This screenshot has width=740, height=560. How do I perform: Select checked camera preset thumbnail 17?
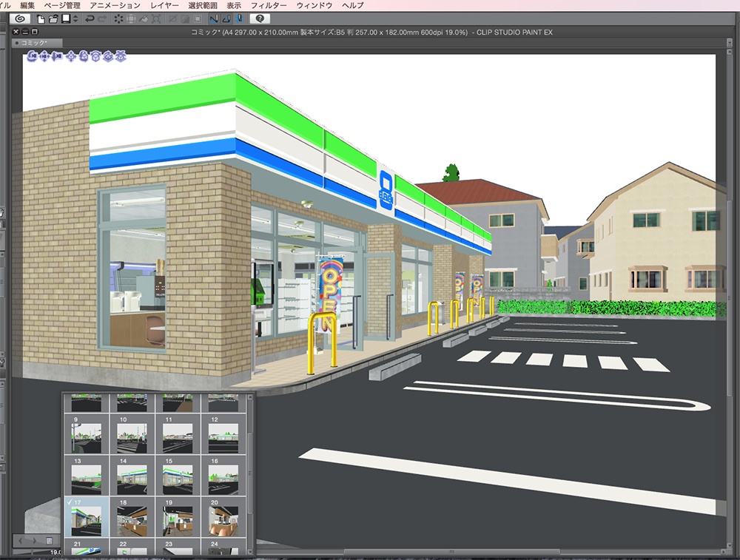(x=87, y=517)
